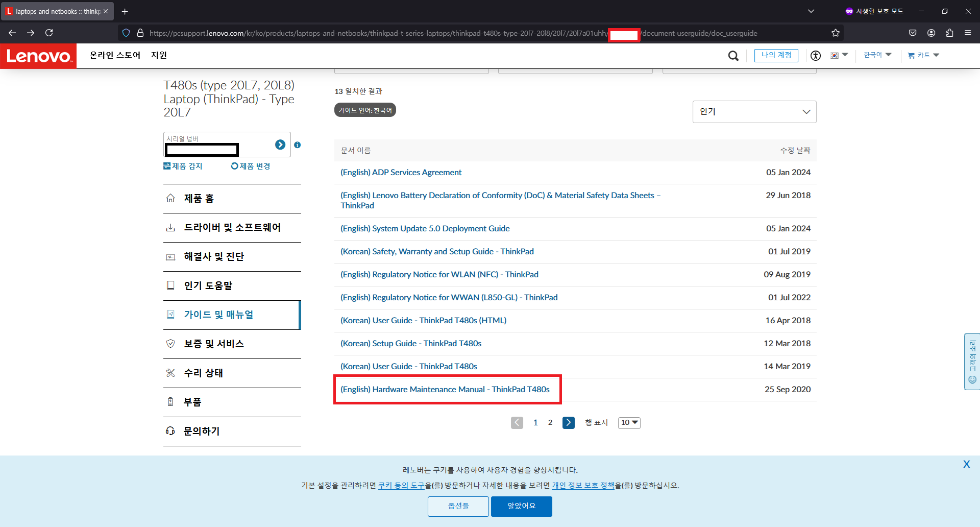Open the customer feedback side tab
The width and height of the screenshot is (980, 527).
pos(972,362)
